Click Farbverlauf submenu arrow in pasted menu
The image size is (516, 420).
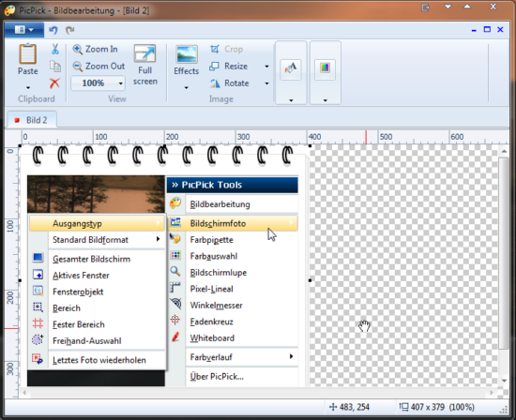pos(291,356)
